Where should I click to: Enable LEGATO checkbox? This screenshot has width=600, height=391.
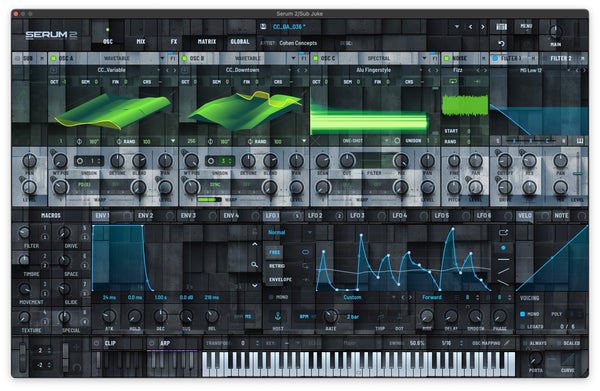[x=523, y=326]
